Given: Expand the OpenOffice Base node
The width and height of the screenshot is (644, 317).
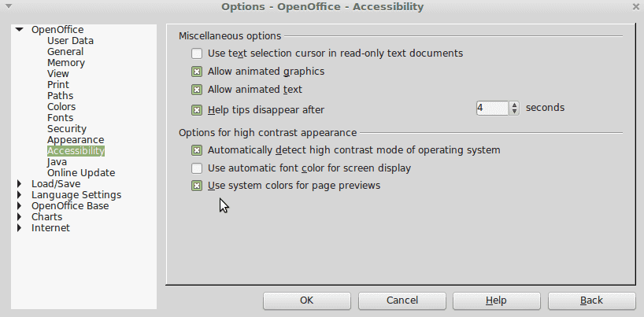Looking at the screenshot, I should 20,206.
